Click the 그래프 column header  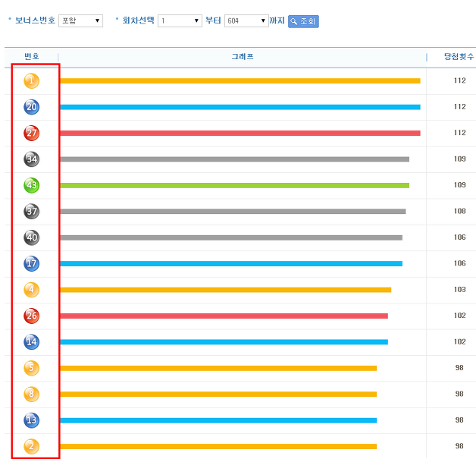point(243,56)
